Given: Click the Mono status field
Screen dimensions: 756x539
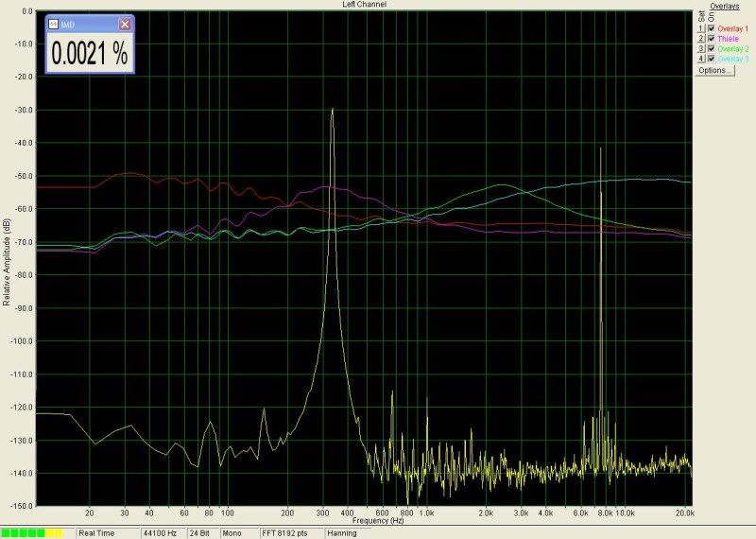Looking at the screenshot, I should (x=239, y=533).
